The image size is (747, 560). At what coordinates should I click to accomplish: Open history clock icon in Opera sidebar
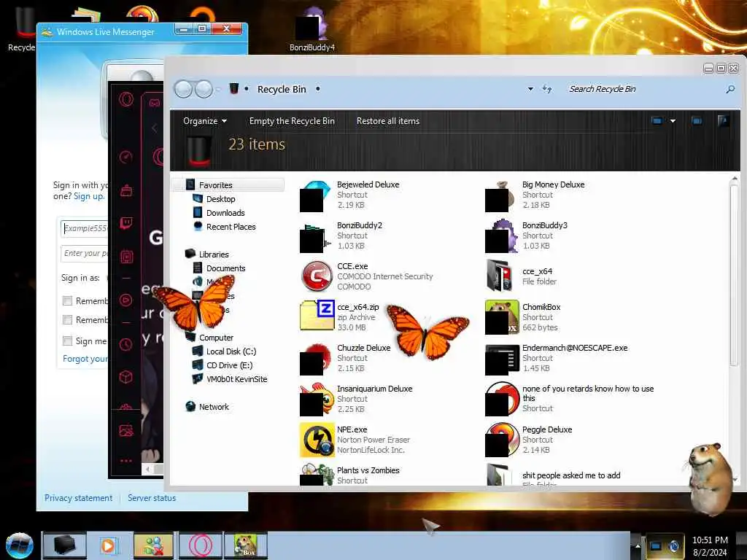pos(125,344)
